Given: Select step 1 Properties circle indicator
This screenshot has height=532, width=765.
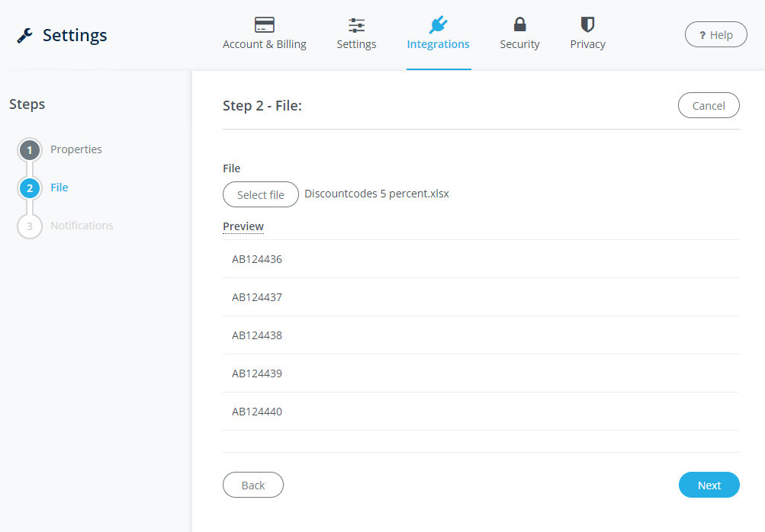Looking at the screenshot, I should [x=29, y=149].
